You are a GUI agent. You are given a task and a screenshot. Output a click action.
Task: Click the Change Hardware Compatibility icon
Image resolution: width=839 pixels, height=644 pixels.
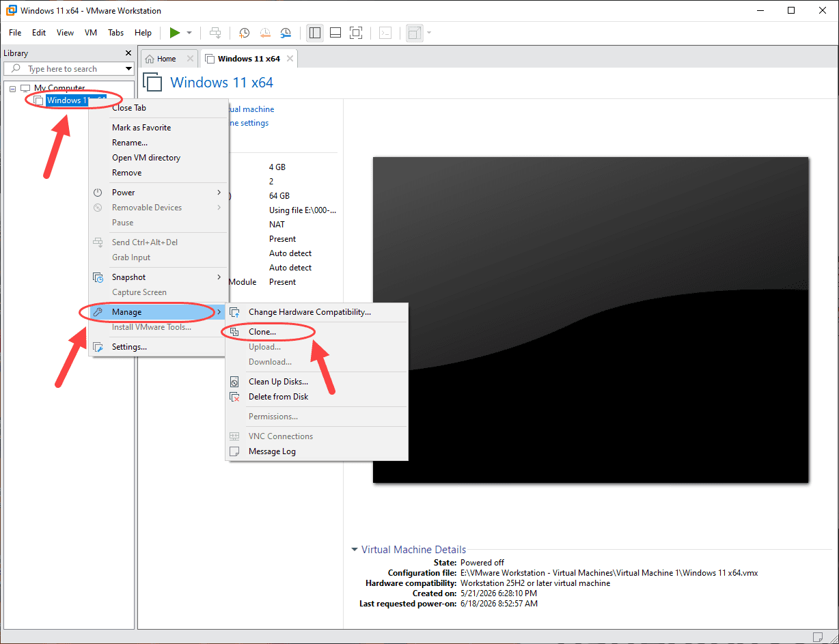tap(235, 312)
